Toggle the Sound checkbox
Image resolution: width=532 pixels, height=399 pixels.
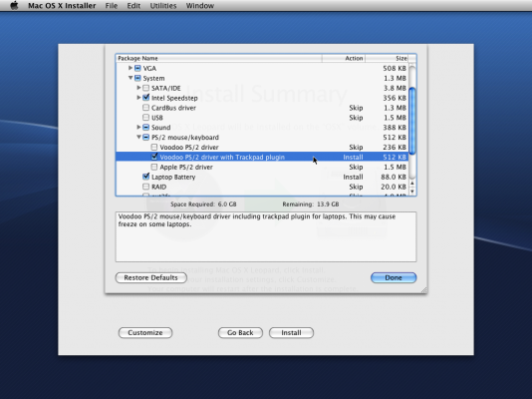click(145, 128)
